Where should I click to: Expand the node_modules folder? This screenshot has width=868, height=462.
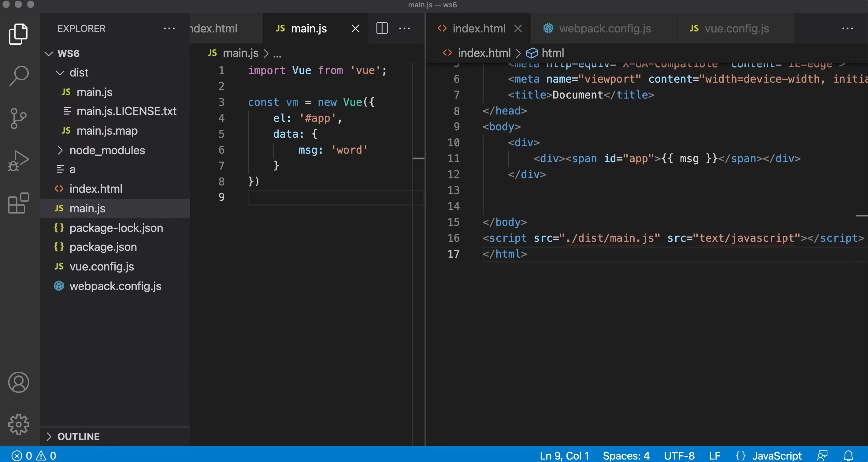point(115,150)
